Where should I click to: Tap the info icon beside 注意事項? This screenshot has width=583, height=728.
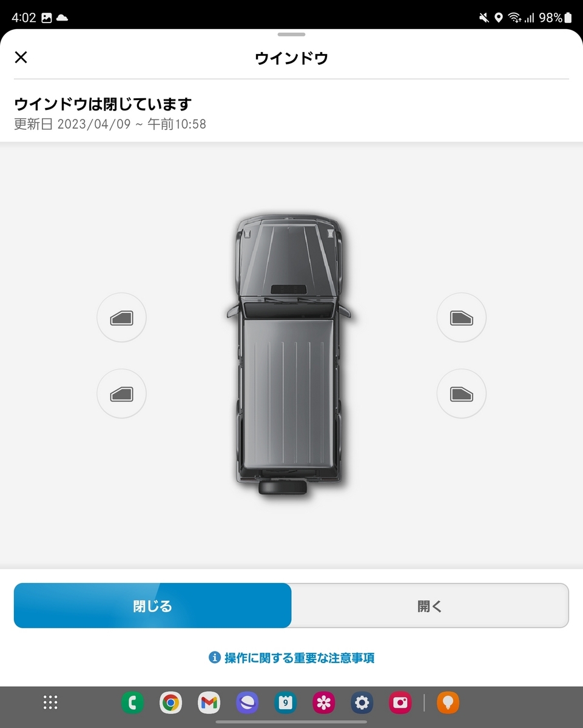click(x=214, y=658)
